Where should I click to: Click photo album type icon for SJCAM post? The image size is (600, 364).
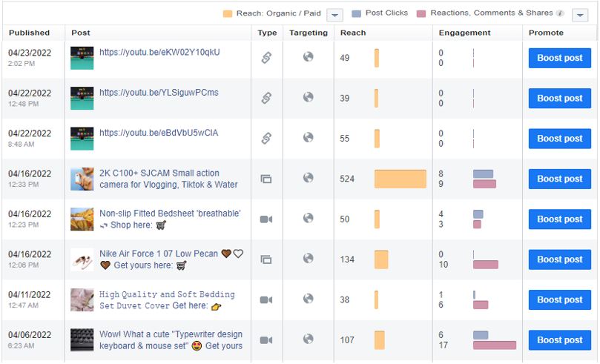pos(266,179)
